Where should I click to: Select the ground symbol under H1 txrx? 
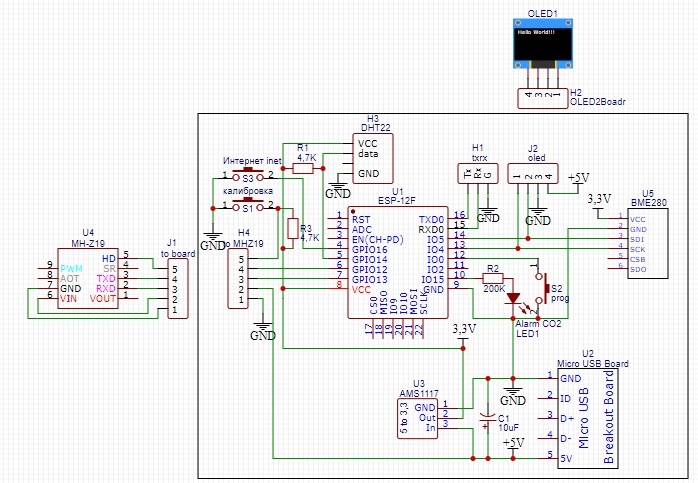(488, 215)
